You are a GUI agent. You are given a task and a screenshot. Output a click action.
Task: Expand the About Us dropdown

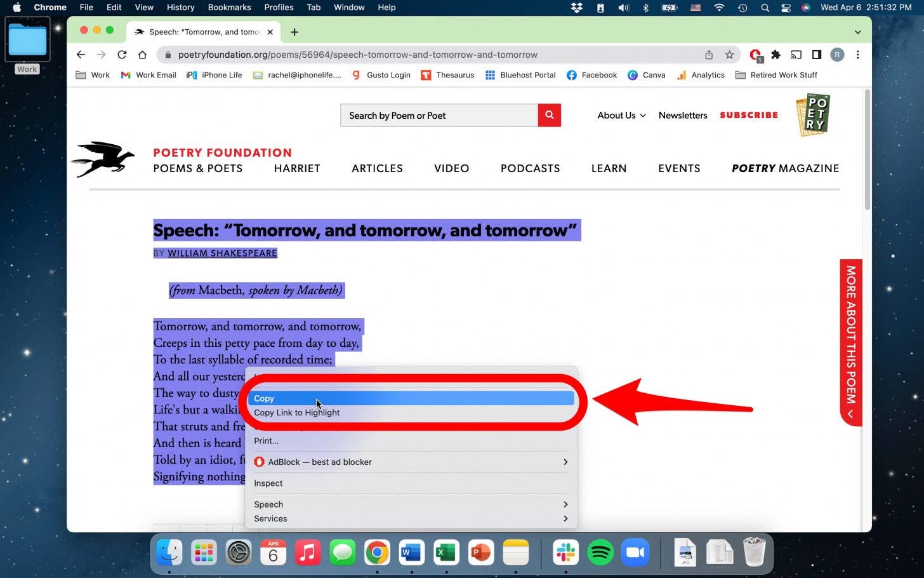pos(621,115)
